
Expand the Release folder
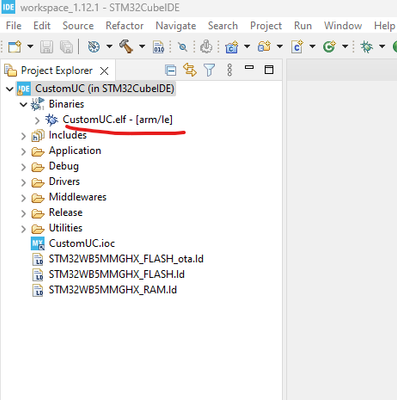point(23,213)
